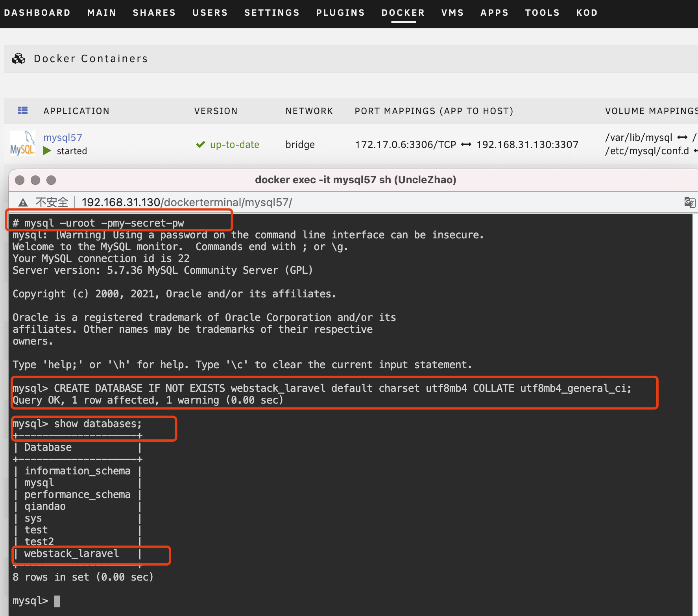Viewport: 698px width, 616px height.
Task: Navigate to Users
Action: click(x=210, y=13)
